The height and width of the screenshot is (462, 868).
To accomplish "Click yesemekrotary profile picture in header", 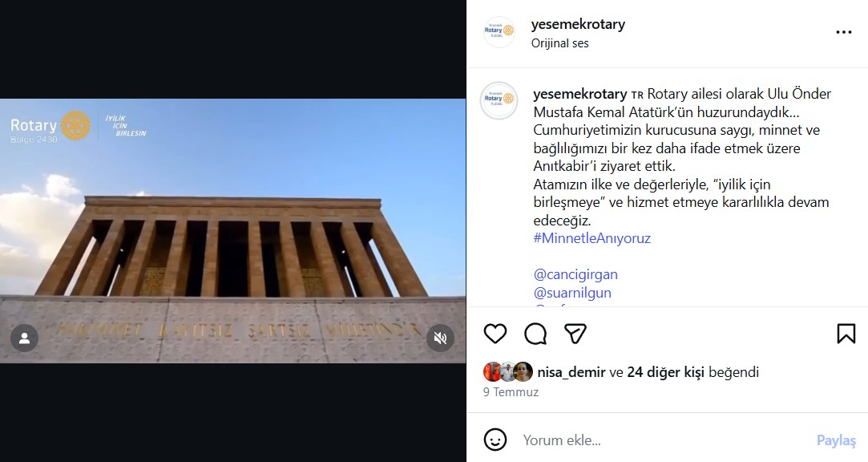I will [x=499, y=32].
